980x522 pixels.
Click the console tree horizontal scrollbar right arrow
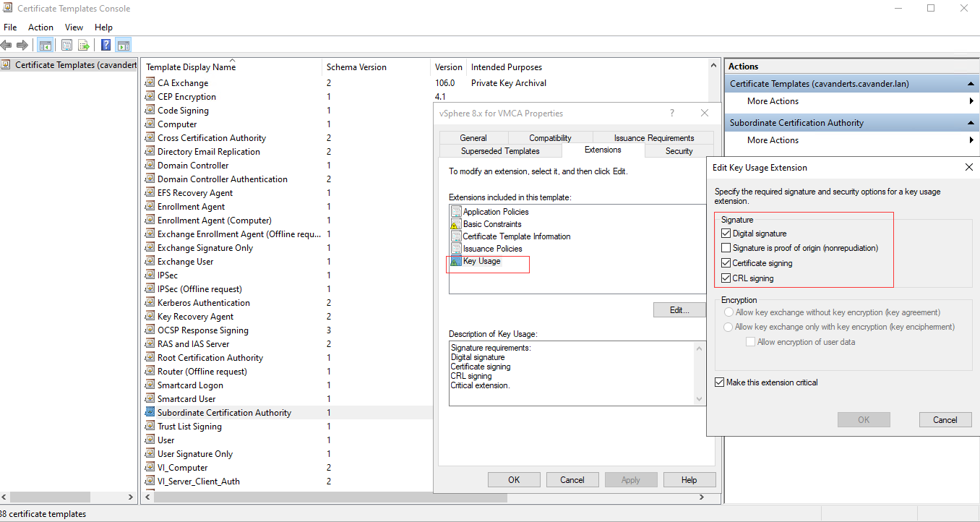(131, 497)
